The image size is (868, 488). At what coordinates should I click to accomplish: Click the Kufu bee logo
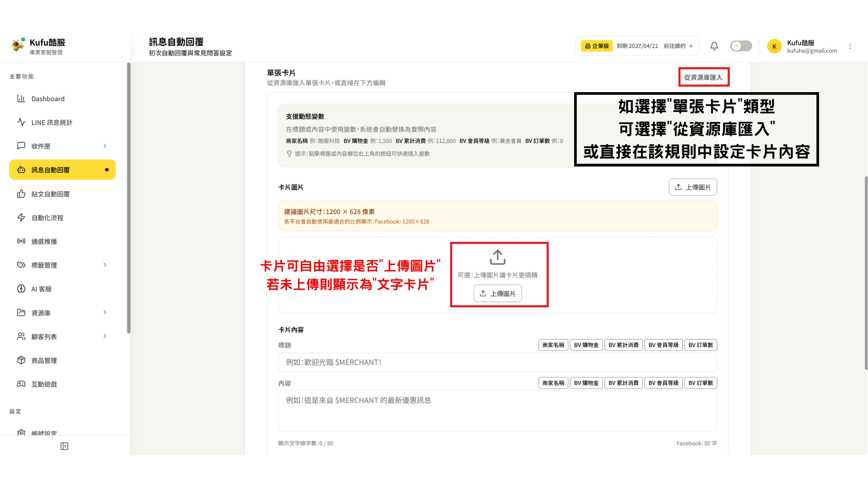18,45
